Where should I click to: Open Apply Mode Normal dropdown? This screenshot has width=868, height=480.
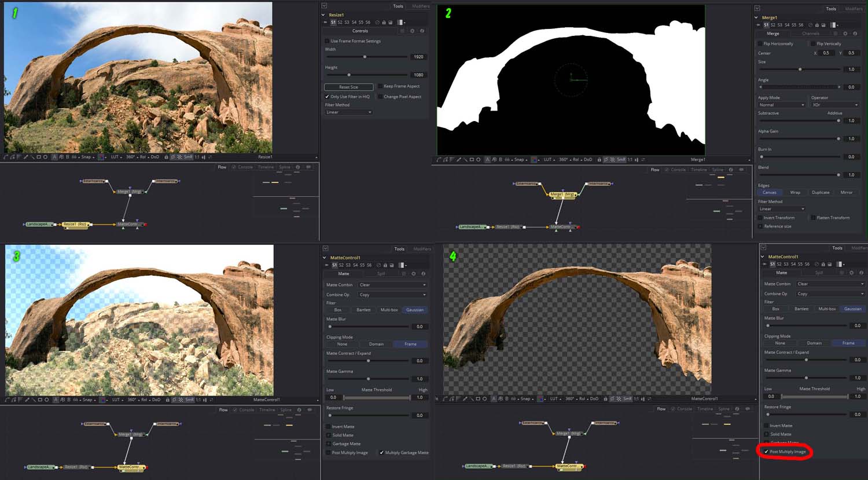(x=781, y=105)
